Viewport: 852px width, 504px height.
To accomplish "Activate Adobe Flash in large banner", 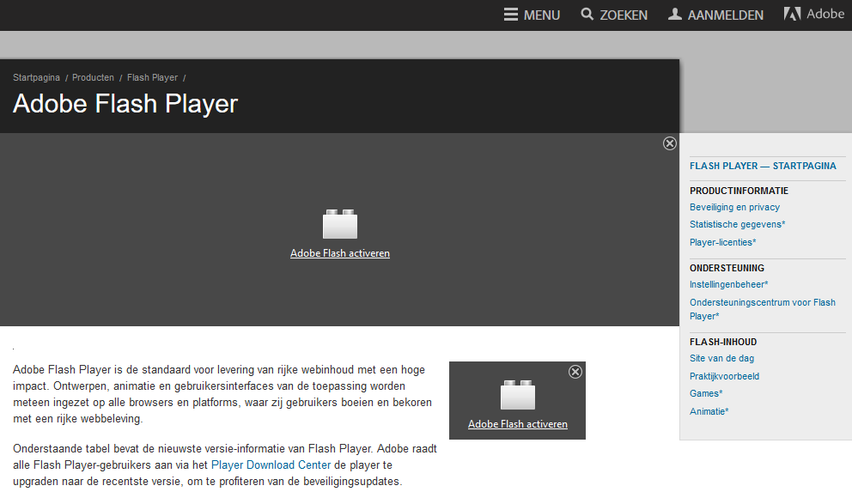I will (340, 253).
